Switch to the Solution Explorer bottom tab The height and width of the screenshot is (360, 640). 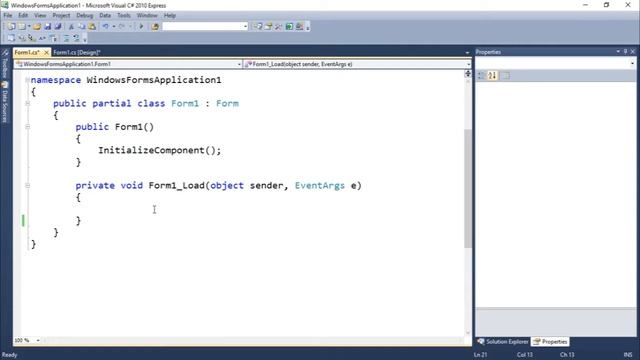503,342
